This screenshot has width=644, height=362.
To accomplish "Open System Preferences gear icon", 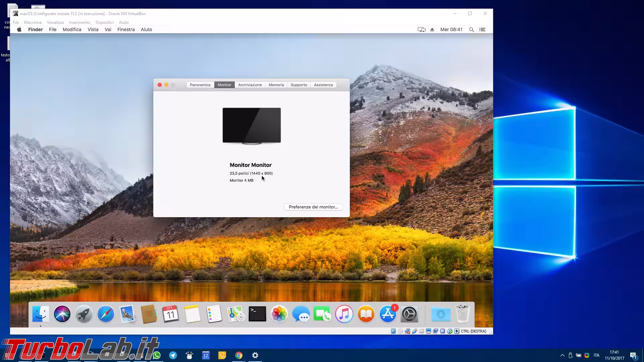I will (409, 314).
